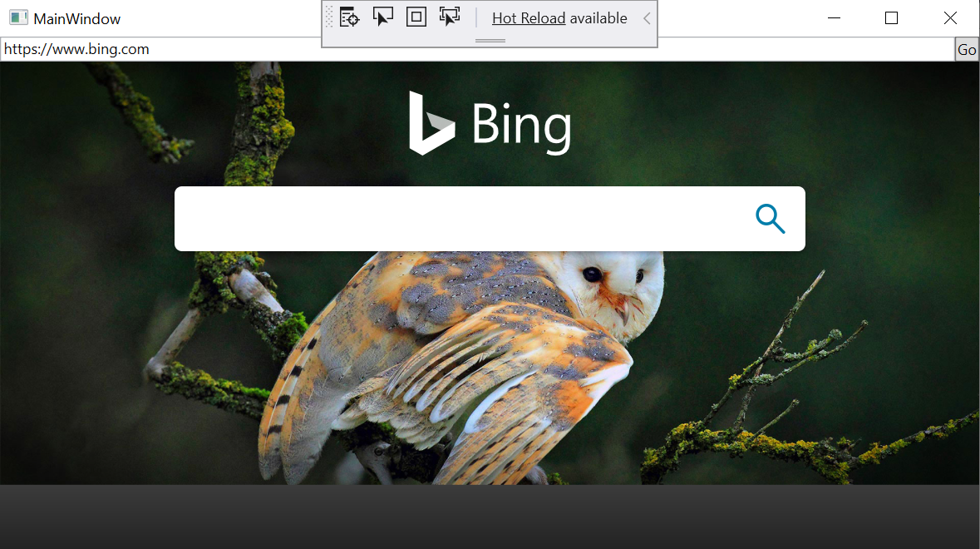The width and height of the screenshot is (980, 549).
Task: Click the Bing logo
Action: pos(489,125)
